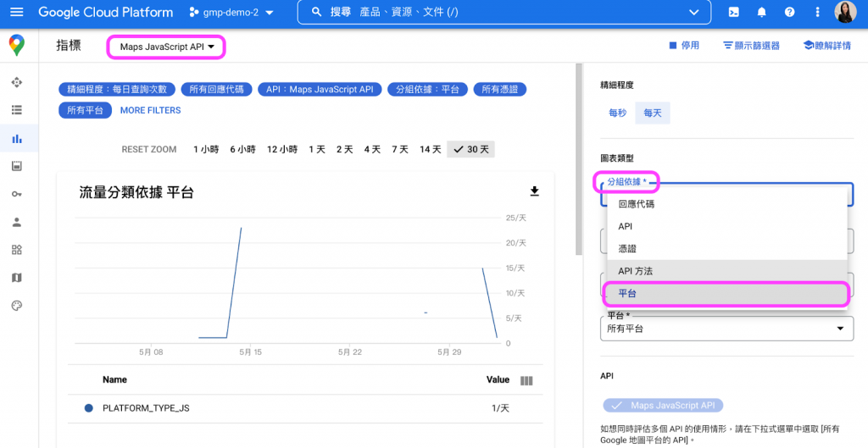Image resolution: width=868 pixels, height=448 pixels.
Task: Open the person support sidebar icon
Action: coord(17,223)
